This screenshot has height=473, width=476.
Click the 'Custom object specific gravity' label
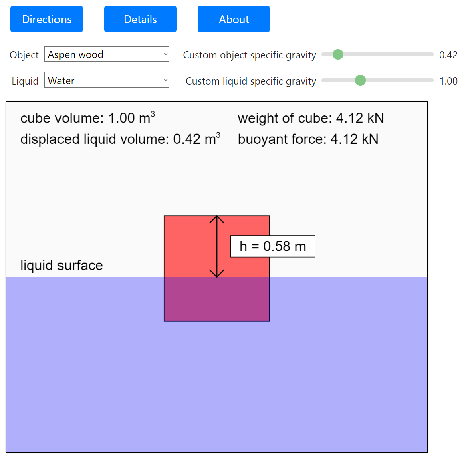[249, 55]
